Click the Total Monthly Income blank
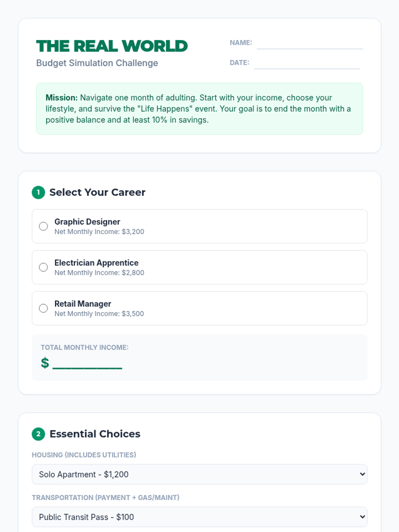This screenshot has height=532, width=399. click(x=87, y=363)
